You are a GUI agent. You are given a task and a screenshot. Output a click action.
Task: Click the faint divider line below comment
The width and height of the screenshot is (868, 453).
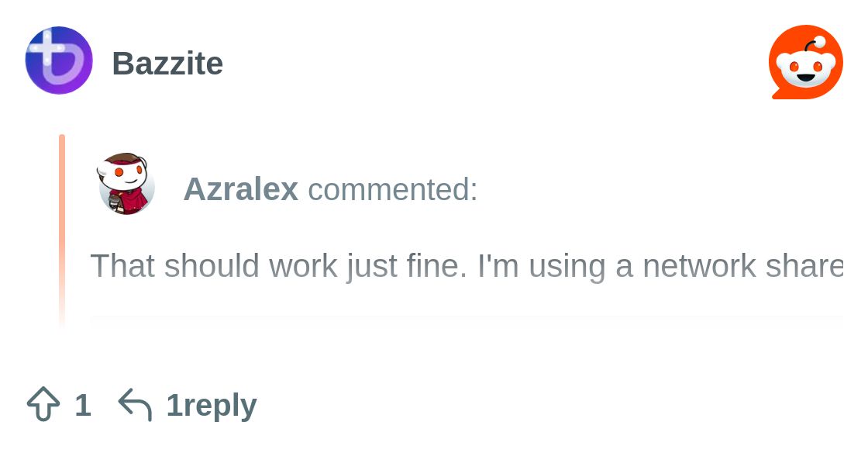(465, 316)
